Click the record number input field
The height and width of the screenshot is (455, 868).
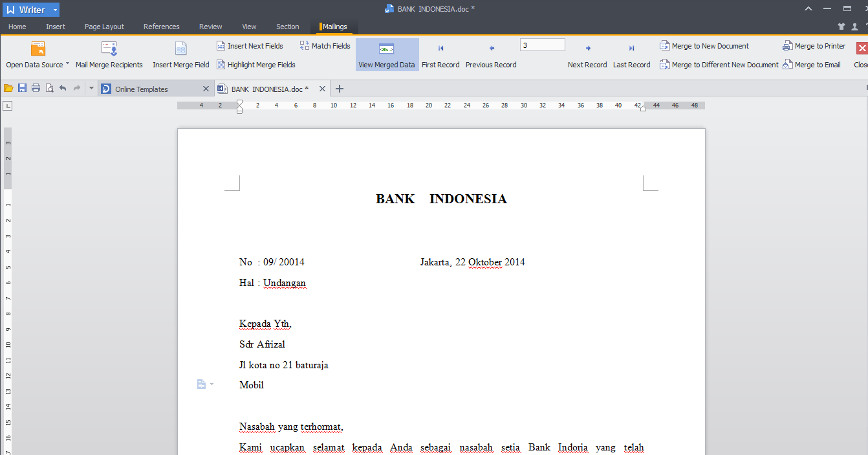542,45
